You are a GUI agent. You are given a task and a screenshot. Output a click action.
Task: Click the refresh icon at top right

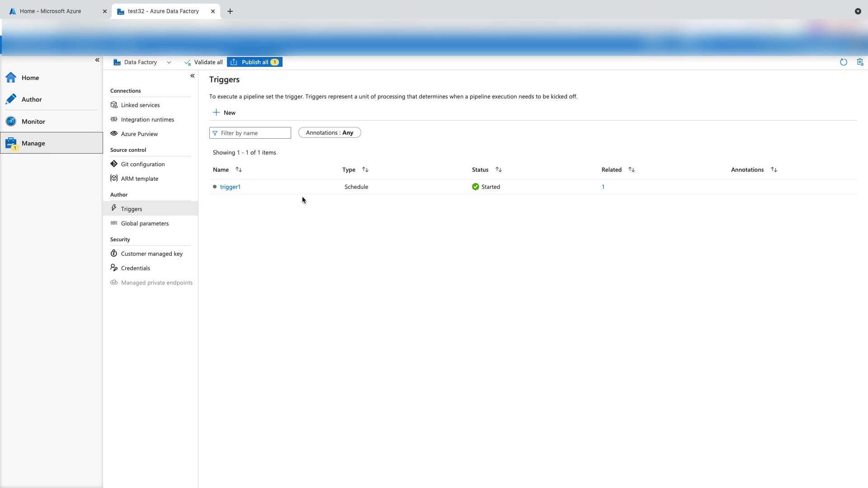click(x=843, y=62)
